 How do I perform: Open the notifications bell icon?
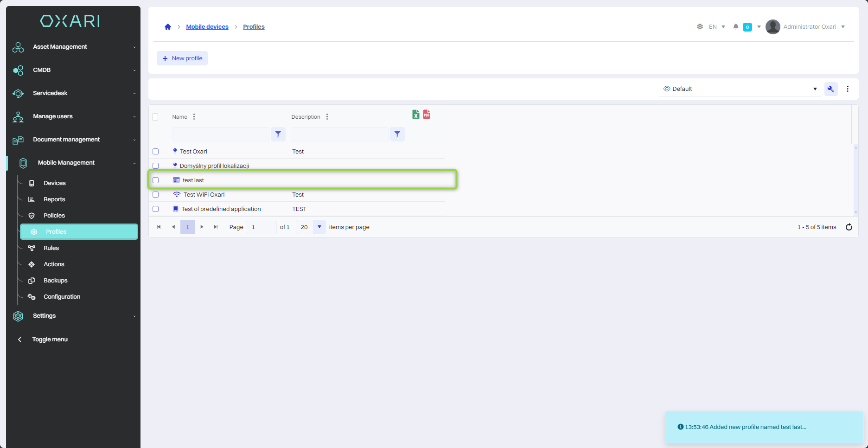(x=735, y=27)
